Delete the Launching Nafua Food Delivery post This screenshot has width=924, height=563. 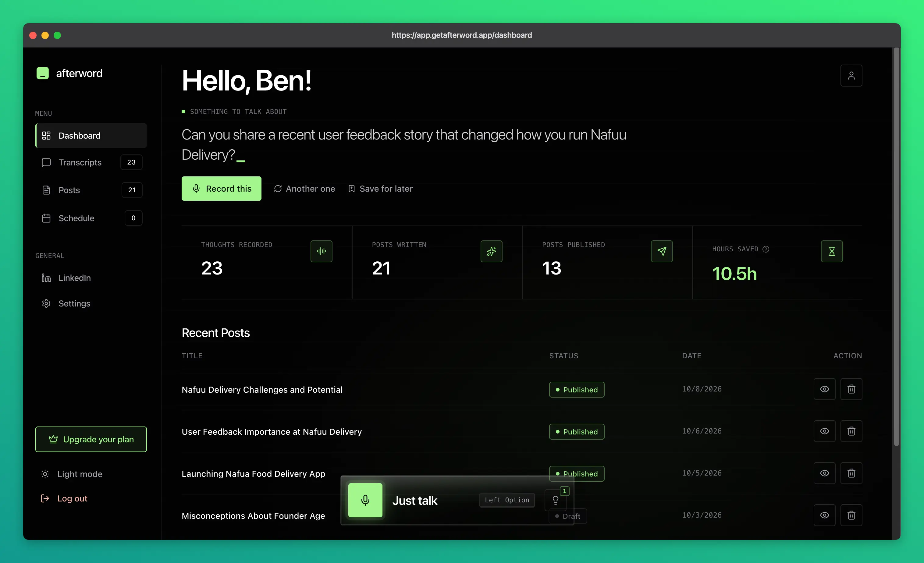pyautogui.click(x=851, y=473)
